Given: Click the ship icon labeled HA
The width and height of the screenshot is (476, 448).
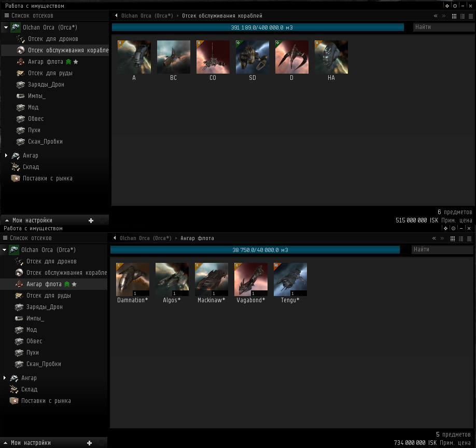Looking at the screenshot, I should coord(331,57).
